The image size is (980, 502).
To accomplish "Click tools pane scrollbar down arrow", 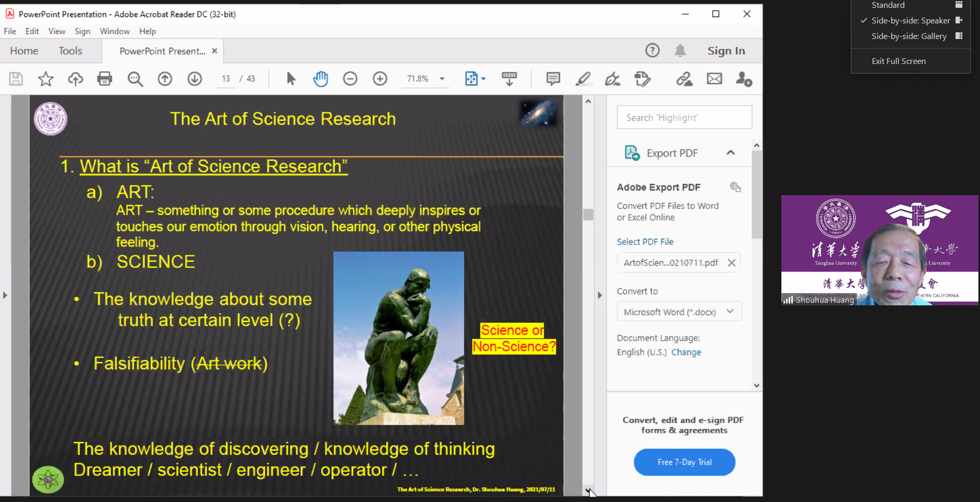I will click(757, 385).
